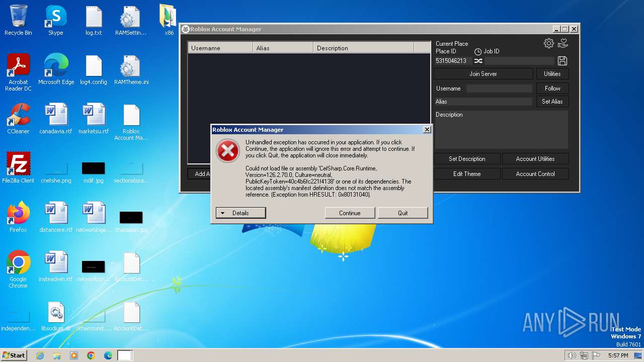This screenshot has height=362, width=644.
Task: Close the error dialog
Action: pos(427,130)
